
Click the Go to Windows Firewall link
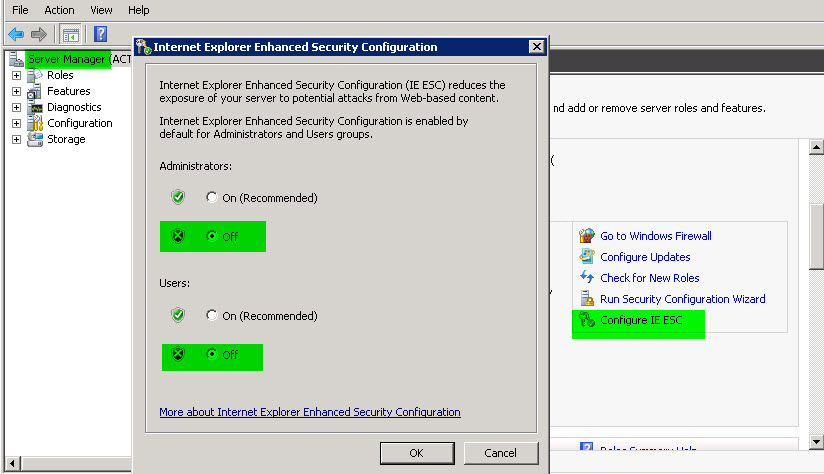(656, 236)
